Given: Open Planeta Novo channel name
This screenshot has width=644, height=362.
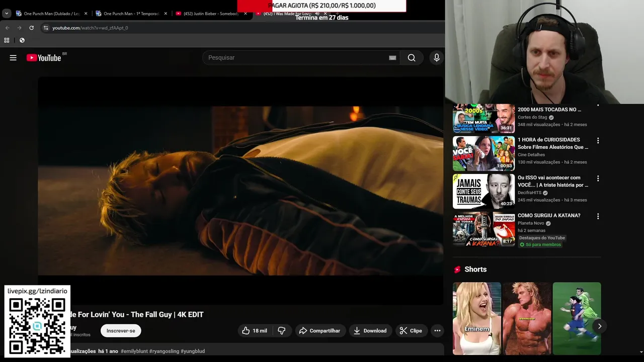Looking at the screenshot, I should 531,223.
